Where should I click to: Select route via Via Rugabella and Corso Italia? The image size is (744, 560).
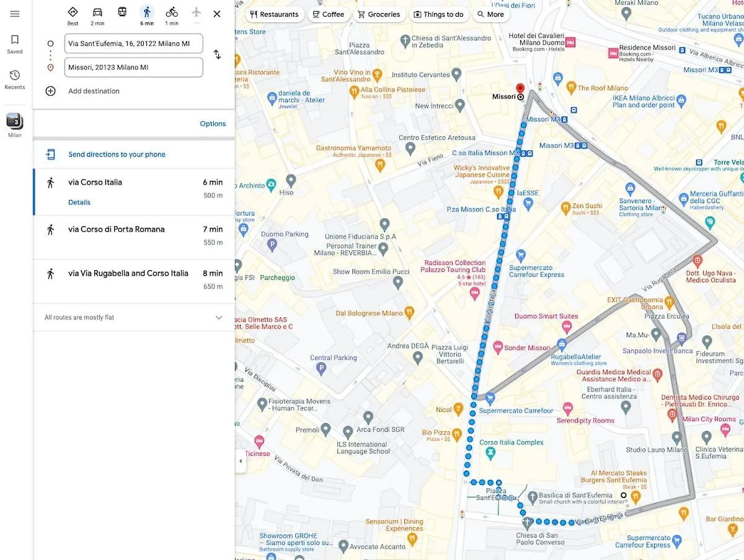[134, 281]
